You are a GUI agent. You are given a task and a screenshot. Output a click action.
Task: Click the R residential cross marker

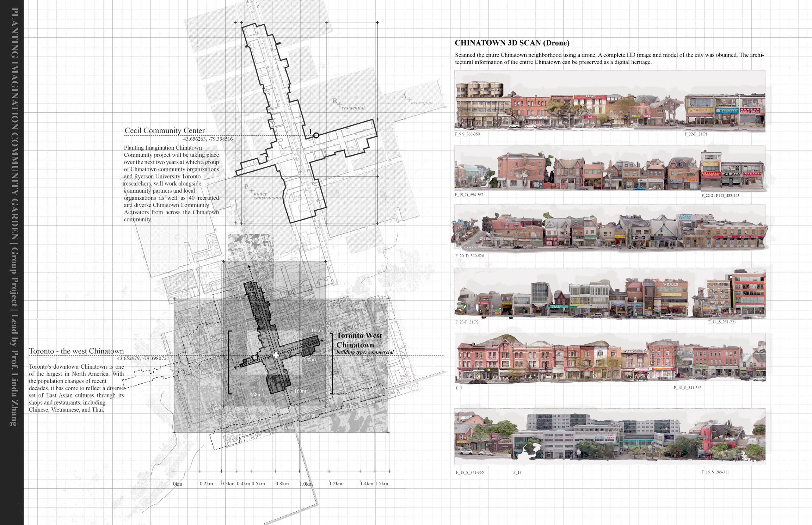[340, 105]
